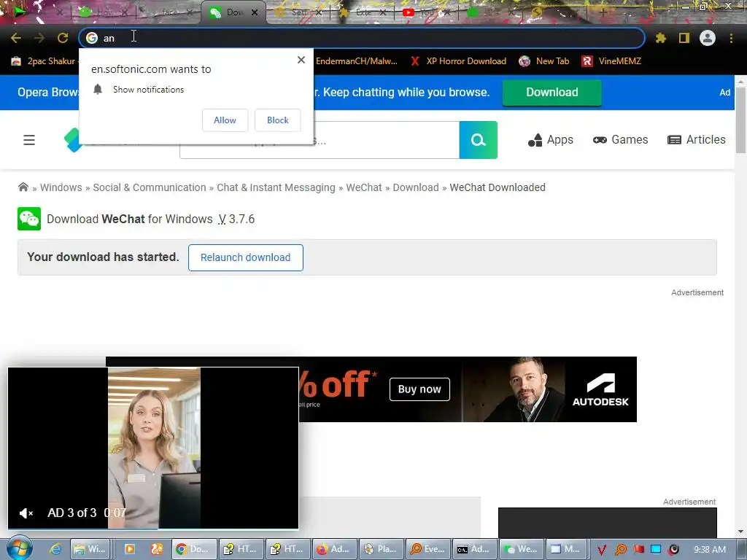Click the Download breadcrumb link
Viewport: 747px width, 560px height.
coord(415,187)
